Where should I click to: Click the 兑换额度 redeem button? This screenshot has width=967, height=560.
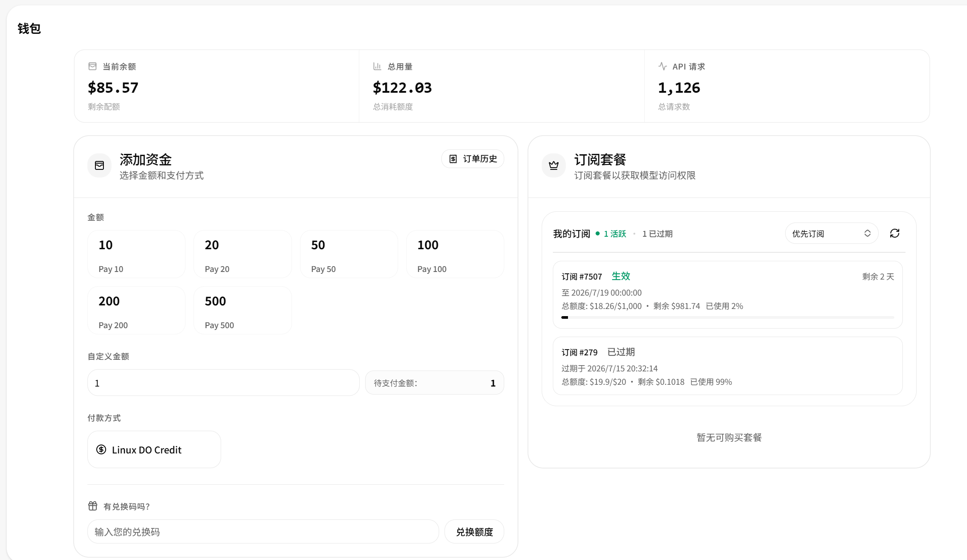click(x=474, y=531)
